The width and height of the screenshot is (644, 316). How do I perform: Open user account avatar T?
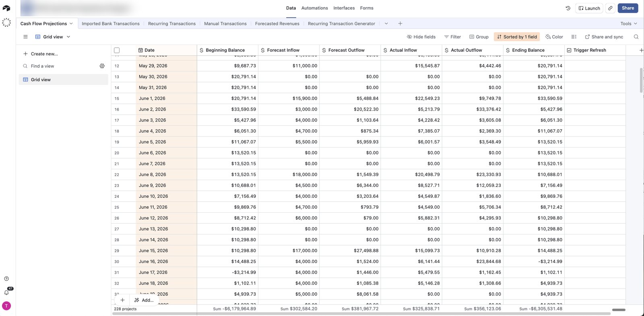point(6,306)
